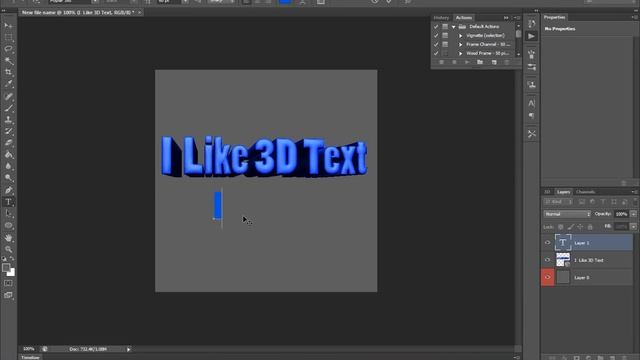Screen dimensions: 640x360
Task: Expand the Wood Frame action
Action: coord(460,53)
